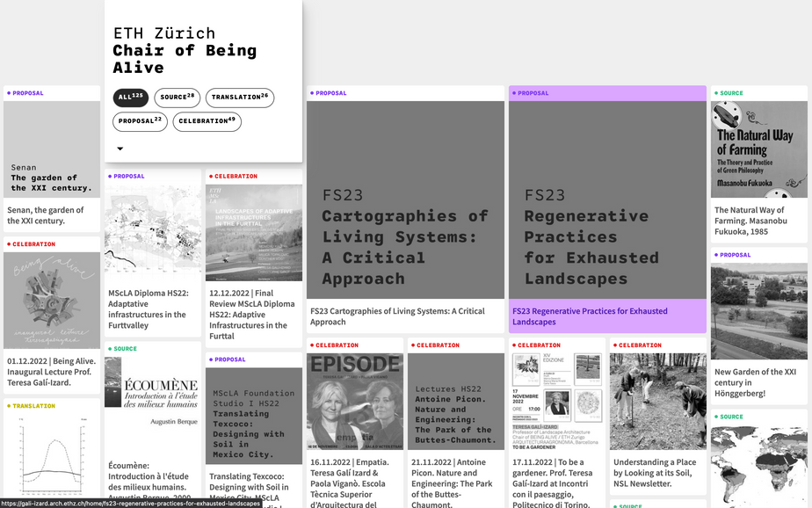Open Understanding a Place soil photo
This screenshot has width=812, height=508.
pos(657,401)
